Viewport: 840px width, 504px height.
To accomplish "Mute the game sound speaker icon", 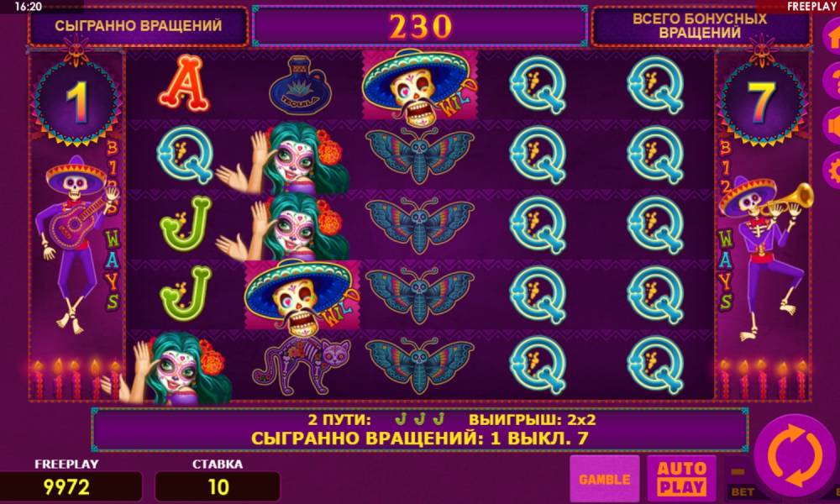I will pyautogui.click(x=832, y=126).
